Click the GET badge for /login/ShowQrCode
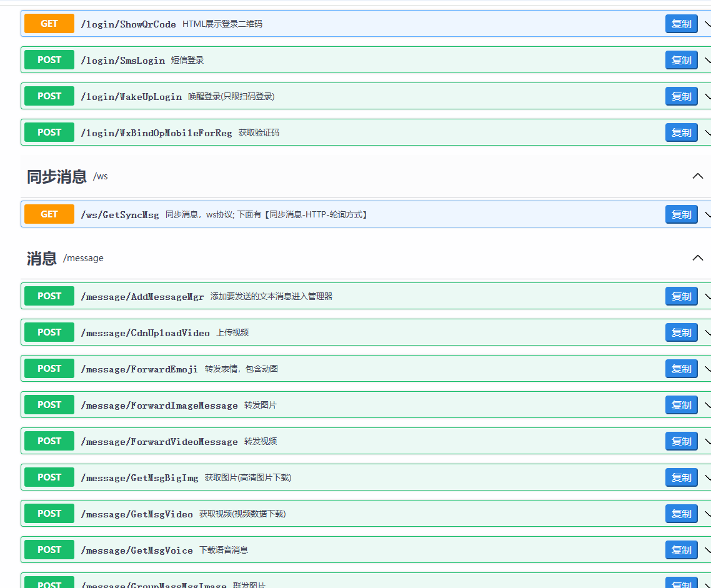The image size is (711, 588). click(x=49, y=24)
